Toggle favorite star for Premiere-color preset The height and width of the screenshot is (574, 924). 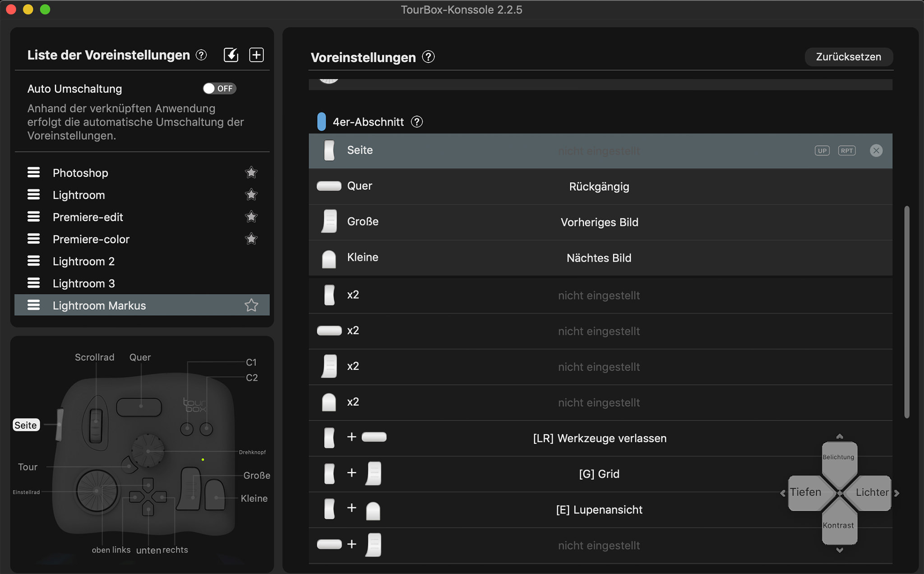[x=251, y=239]
